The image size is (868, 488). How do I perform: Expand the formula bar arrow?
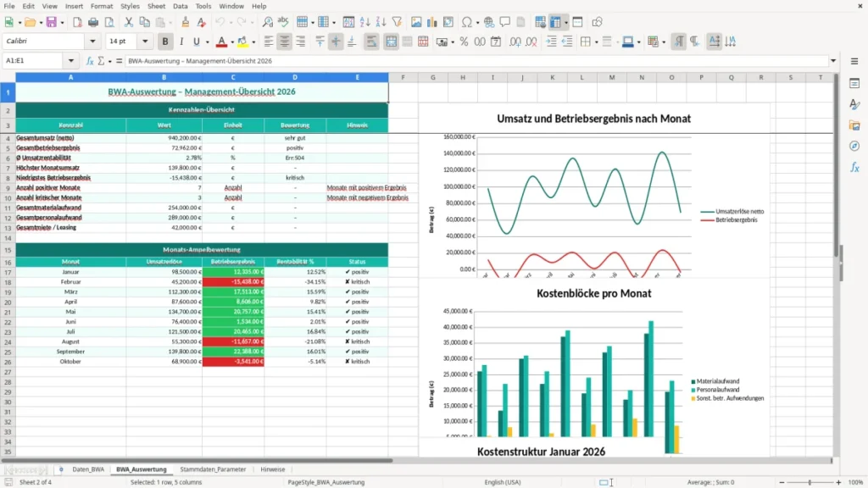[833, 61]
